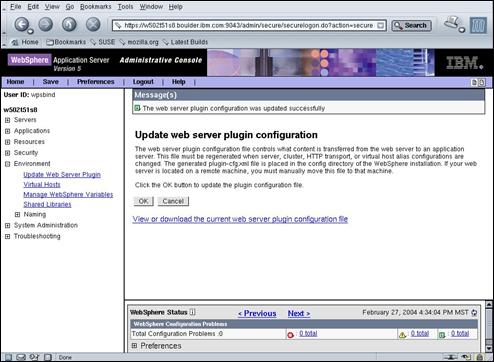Click the Search button next to URL bar
The height and width of the screenshot is (362, 494).
pos(411,25)
